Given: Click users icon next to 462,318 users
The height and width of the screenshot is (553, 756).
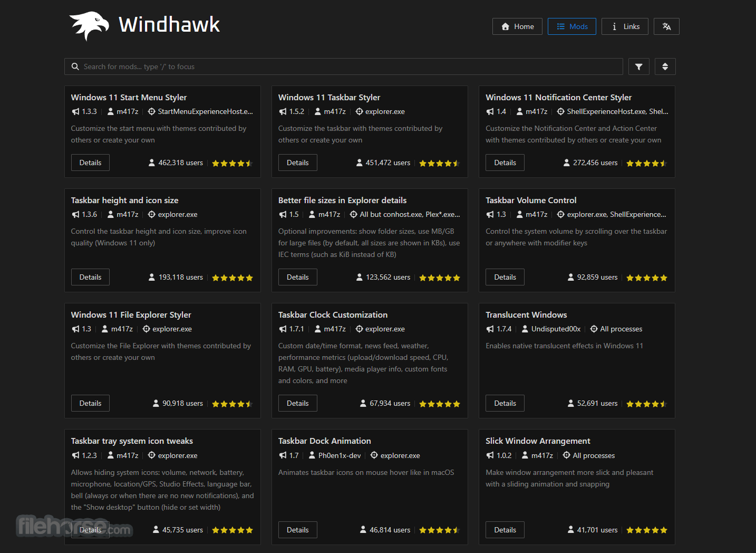Looking at the screenshot, I should coord(152,163).
